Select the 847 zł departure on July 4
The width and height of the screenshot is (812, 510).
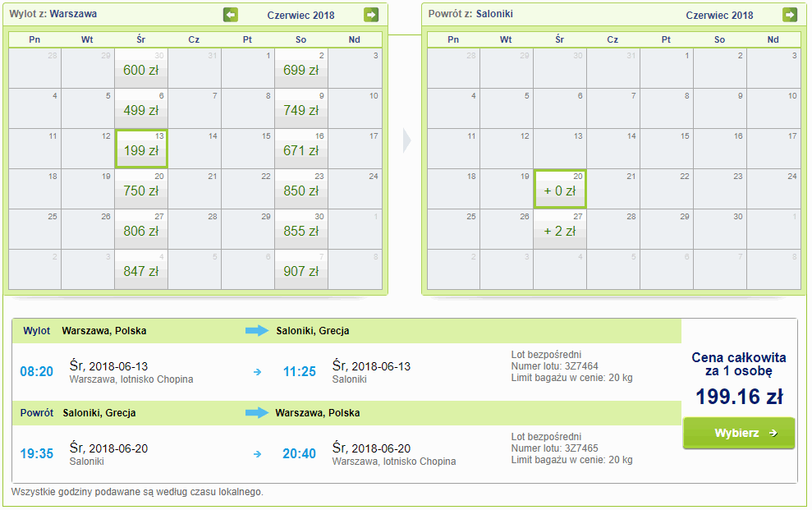click(x=141, y=271)
